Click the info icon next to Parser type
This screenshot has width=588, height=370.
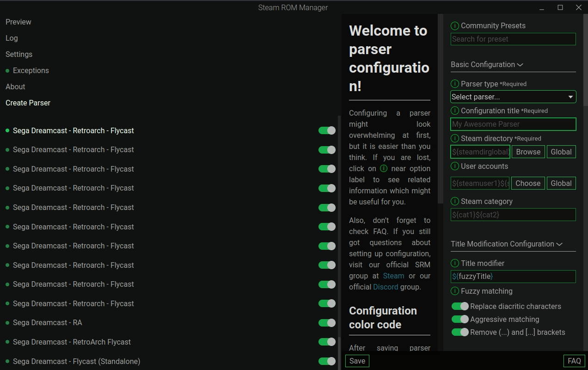point(455,84)
